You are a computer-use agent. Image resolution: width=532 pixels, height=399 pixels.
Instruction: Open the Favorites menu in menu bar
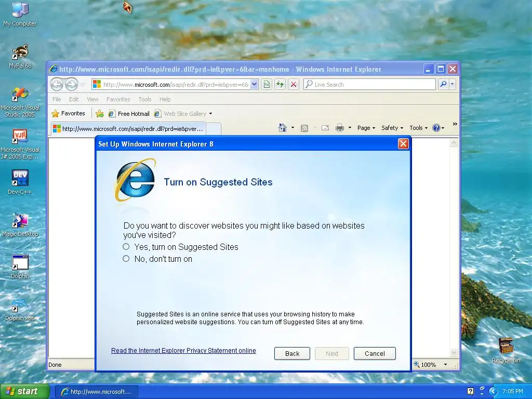pos(118,99)
